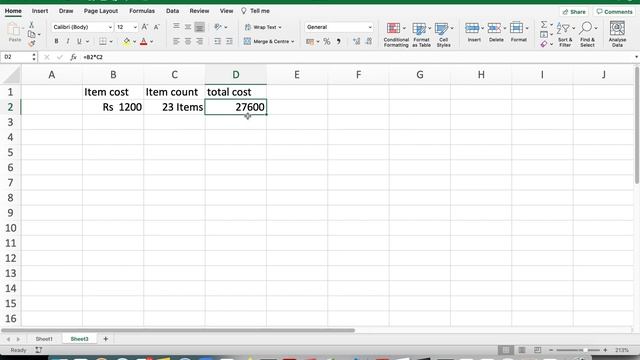The image size is (640, 360).
Task: Decrease font size with smaller A icon
Action: point(156,27)
